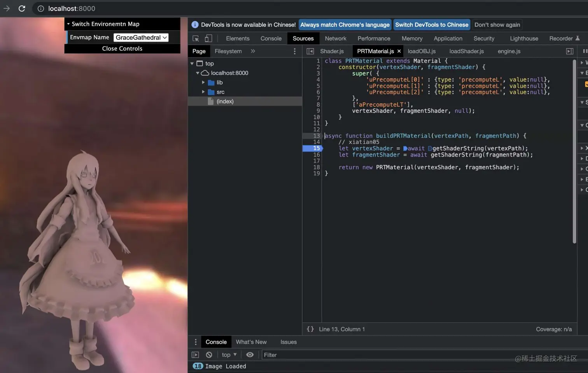
Task: Open the Performance tab
Action: tap(374, 38)
